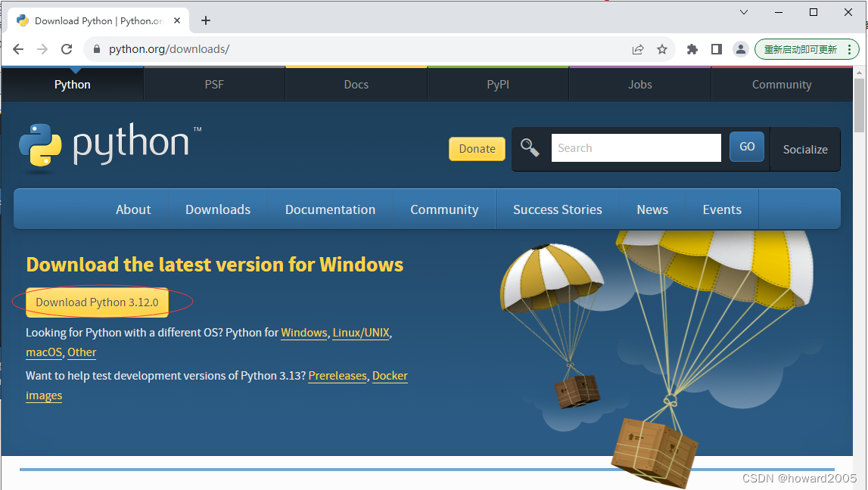Click the restart to update button
This screenshot has height=490, width=868.
coord(801,49)
